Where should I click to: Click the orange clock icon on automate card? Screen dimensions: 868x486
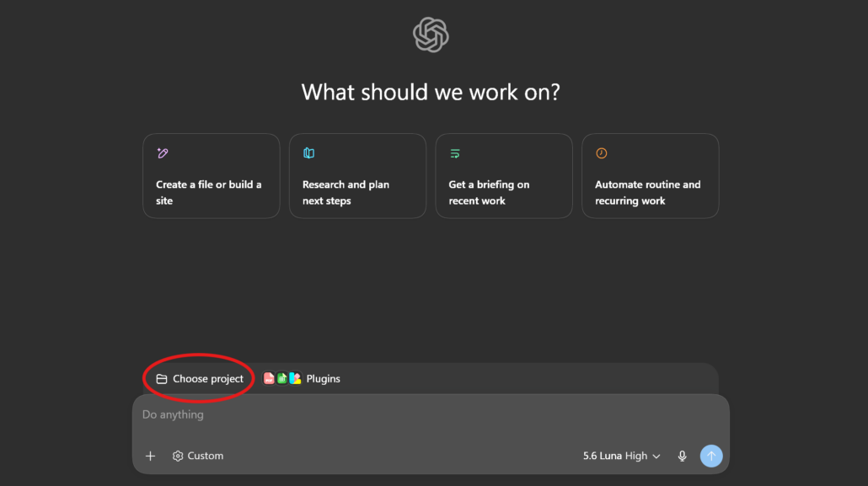pos(601,152)
